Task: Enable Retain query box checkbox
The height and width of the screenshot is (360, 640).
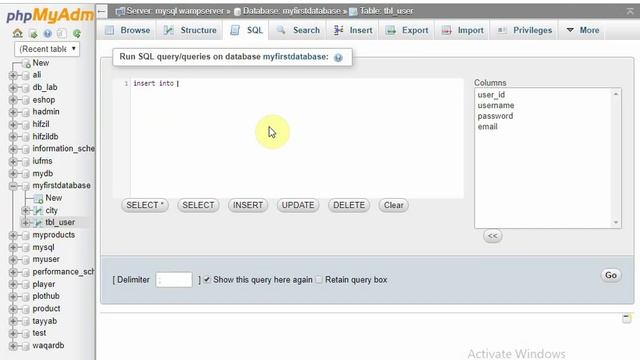Action: [x=319, y=280]
